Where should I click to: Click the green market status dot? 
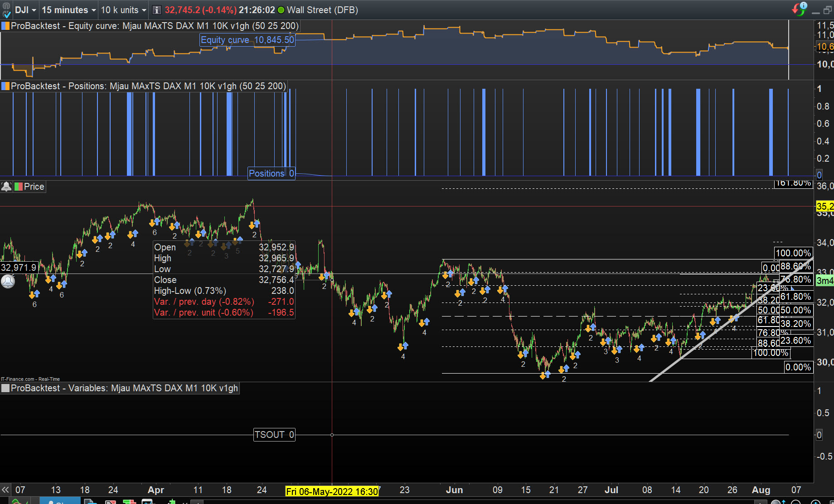[281, 10]
